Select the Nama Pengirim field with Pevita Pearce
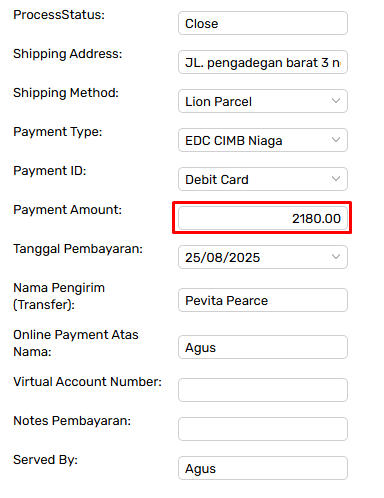Viewport: 384px width, 498px height. pos(263,300)
